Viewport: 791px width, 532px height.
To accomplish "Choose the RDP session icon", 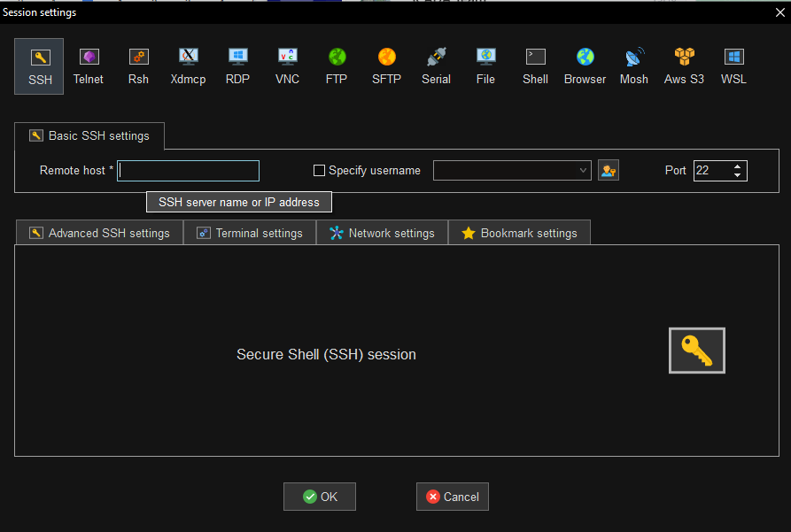I will [237, 66].
